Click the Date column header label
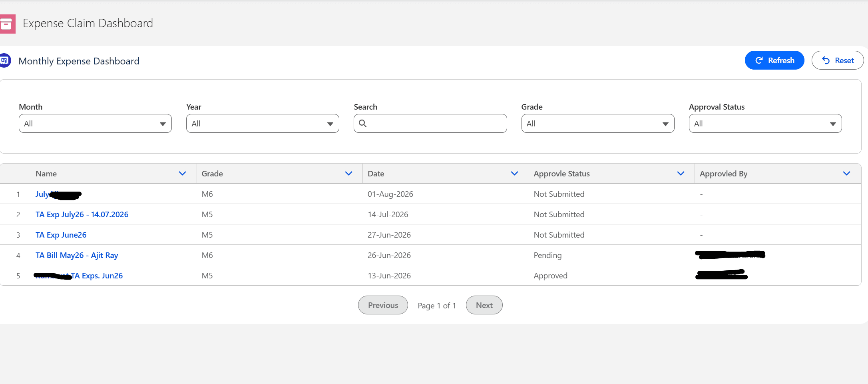 click(376, 174)
